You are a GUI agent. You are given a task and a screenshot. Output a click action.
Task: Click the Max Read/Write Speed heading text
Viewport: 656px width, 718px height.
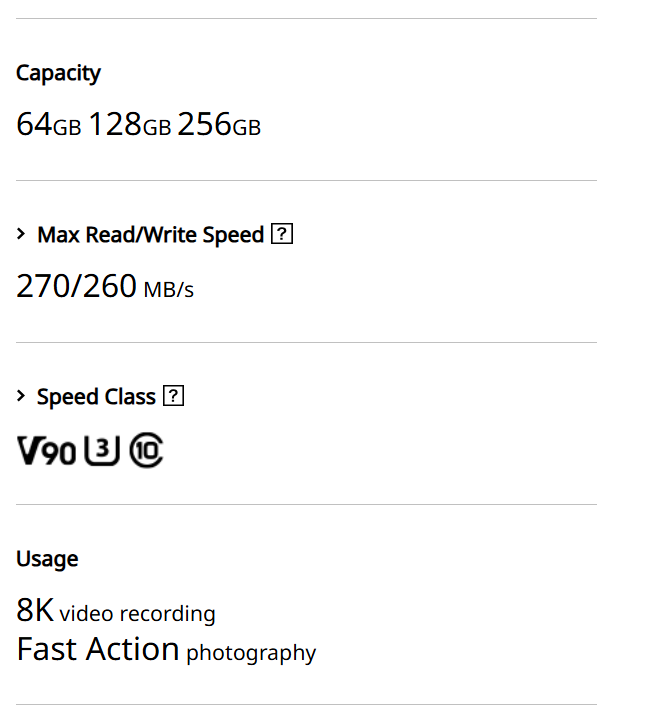[150, 235]
